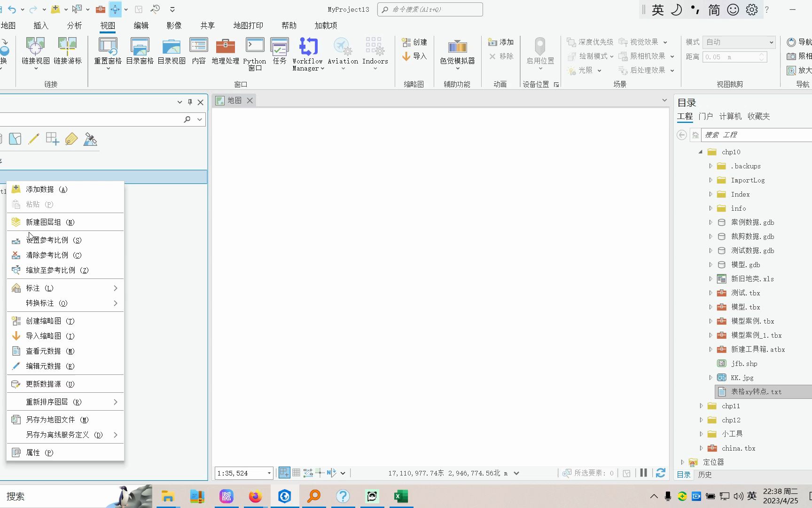The height and width of the screenshot is (508, 812).
Task: Open the Python 窗口 from the ribbon
Action: [254, 53]
